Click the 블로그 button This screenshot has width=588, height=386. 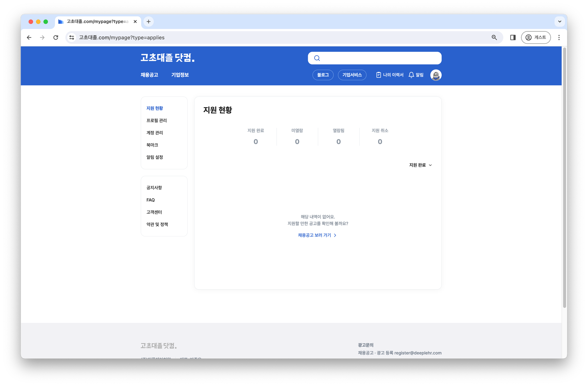click(323, 75)
